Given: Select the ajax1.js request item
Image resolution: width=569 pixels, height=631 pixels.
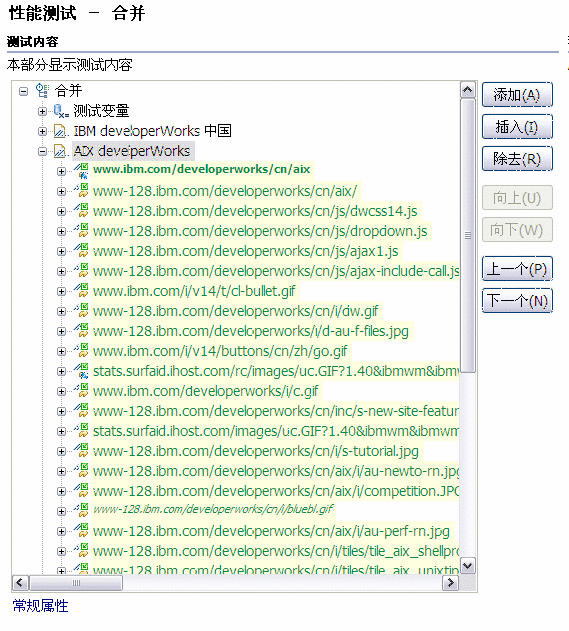Looking at the screenshot, I should pos(245,251).
